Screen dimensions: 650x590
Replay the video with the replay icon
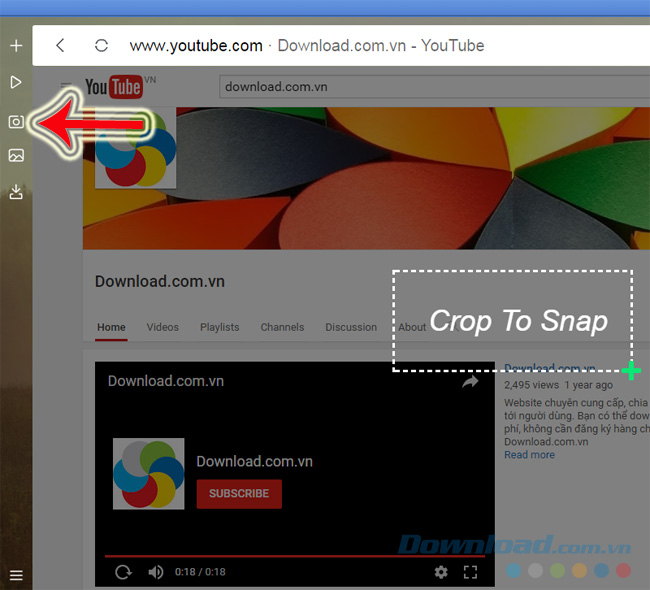point(123,572)
